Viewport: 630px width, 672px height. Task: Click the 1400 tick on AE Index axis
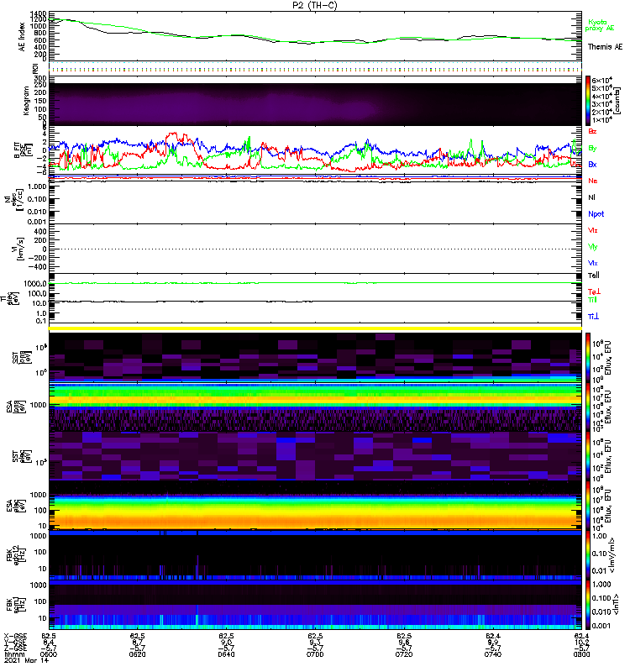38,13
